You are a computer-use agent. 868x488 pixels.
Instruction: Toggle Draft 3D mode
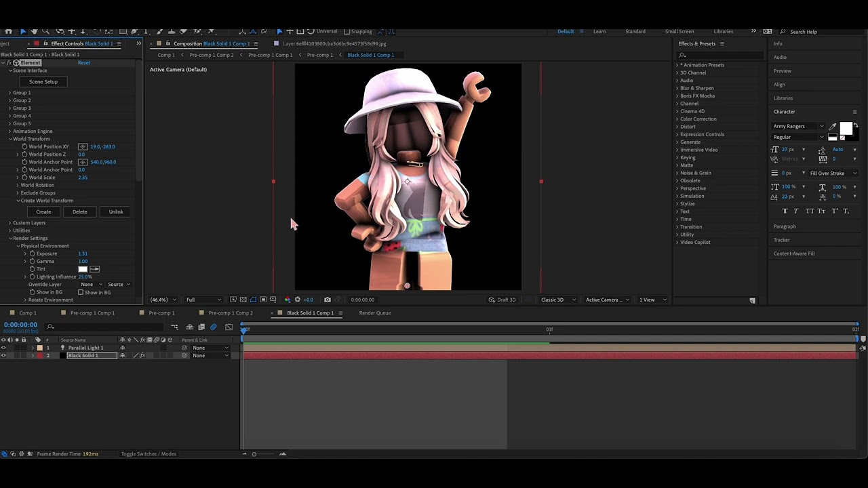click(x=502, y=300)
